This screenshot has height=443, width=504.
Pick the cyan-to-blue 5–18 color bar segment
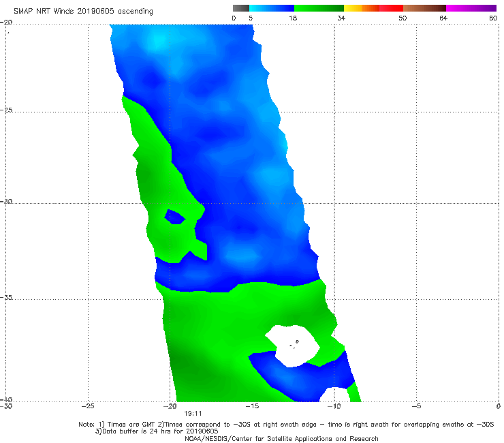(x=272, y=8)
